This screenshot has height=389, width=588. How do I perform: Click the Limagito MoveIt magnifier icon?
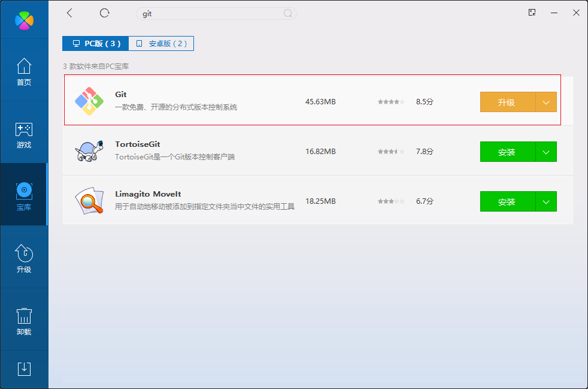[x=89, y=201]
